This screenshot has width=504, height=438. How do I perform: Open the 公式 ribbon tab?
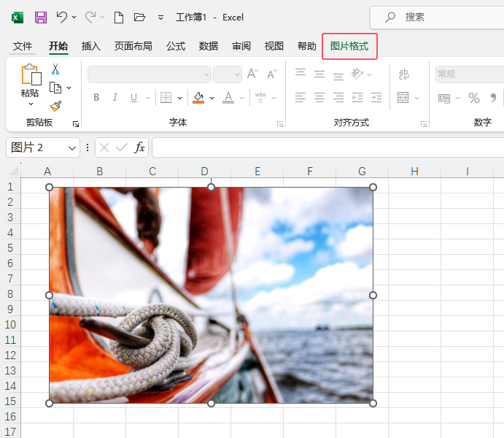(x=176, y=46)
